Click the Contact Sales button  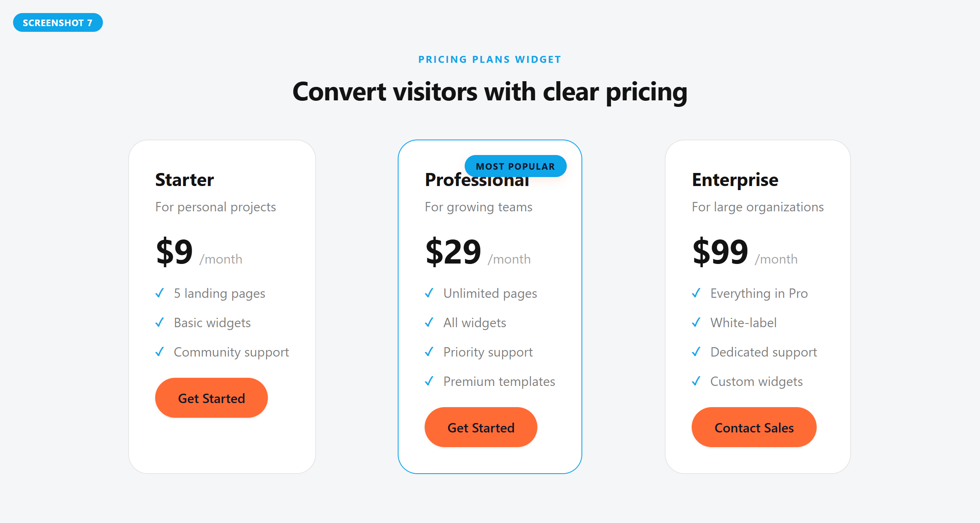[754, 427]
